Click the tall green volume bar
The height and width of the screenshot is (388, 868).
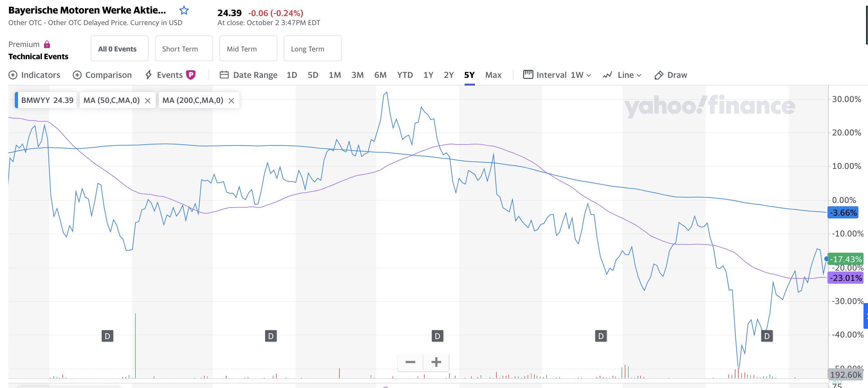point(135,346)
